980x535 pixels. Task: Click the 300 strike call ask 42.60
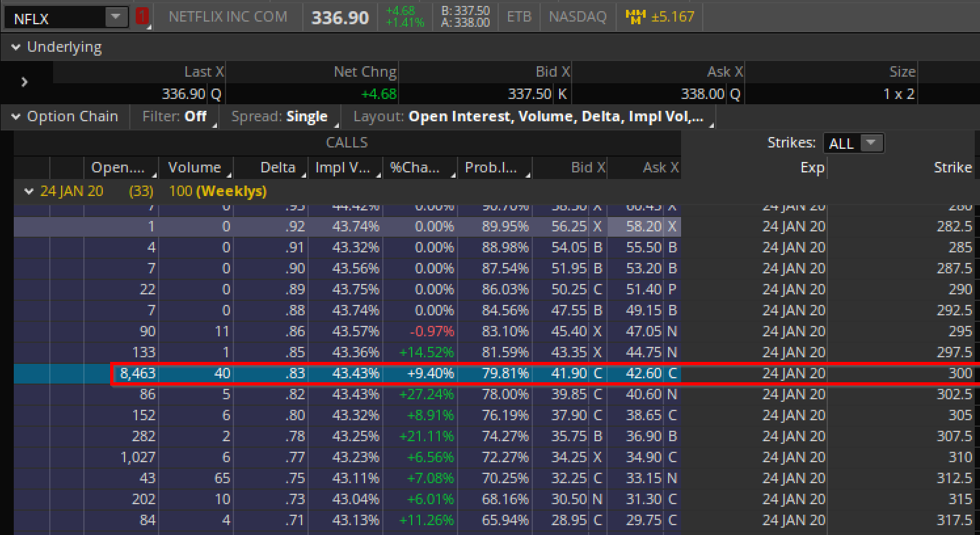[644, 374]
